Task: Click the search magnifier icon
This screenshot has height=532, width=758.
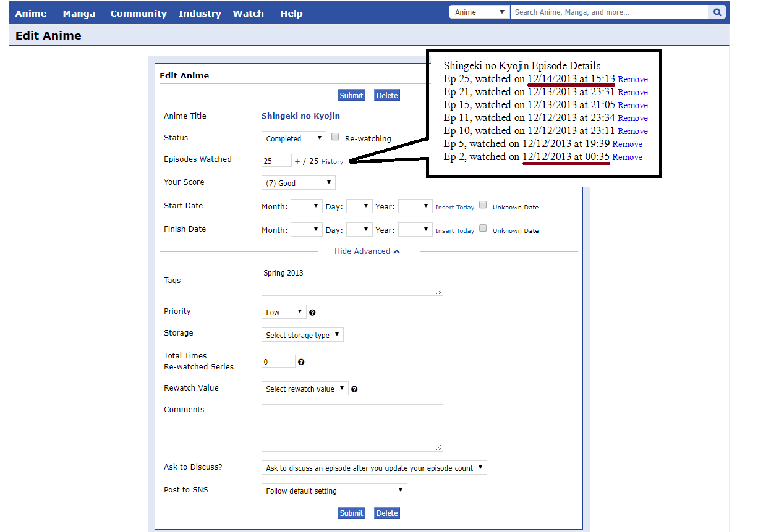Action: coord(717,12)
